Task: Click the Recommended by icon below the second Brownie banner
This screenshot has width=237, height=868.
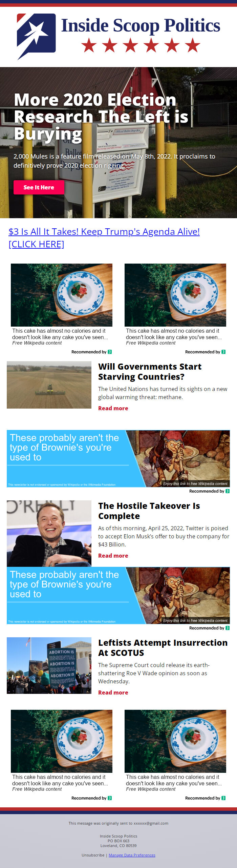Action: 228,628
